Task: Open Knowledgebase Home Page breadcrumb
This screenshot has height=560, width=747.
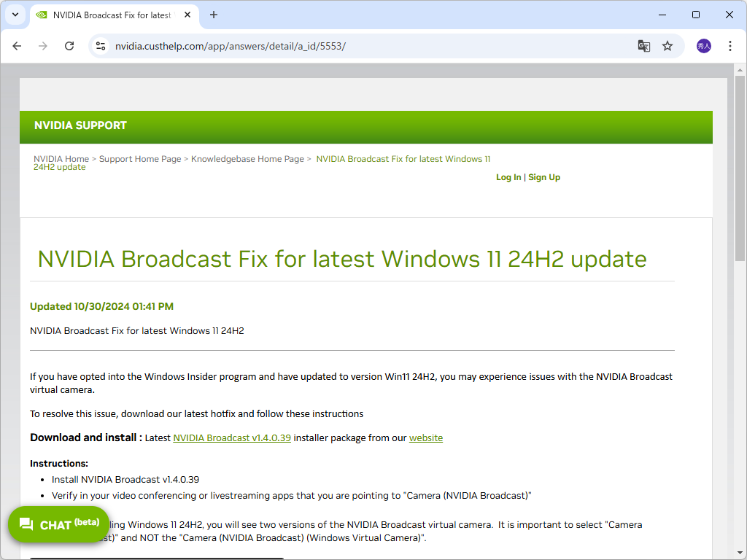Action: pos(247,159)
